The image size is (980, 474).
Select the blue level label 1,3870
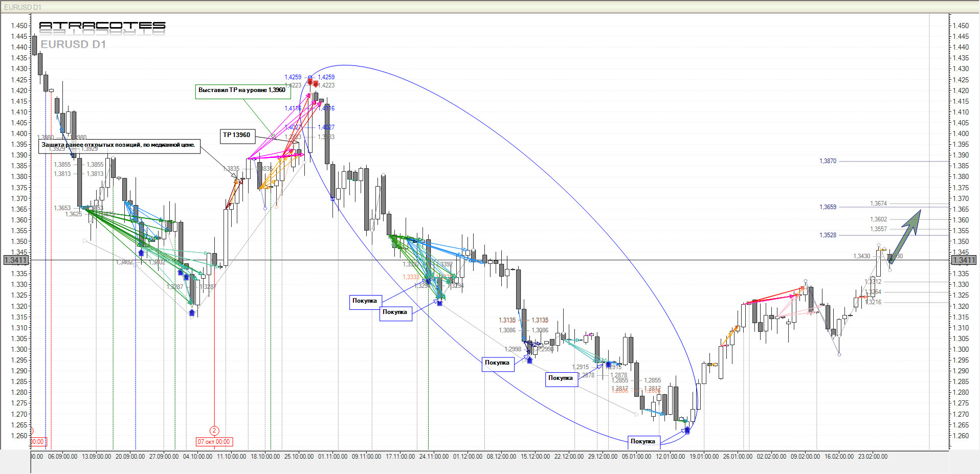coord(828,161)
